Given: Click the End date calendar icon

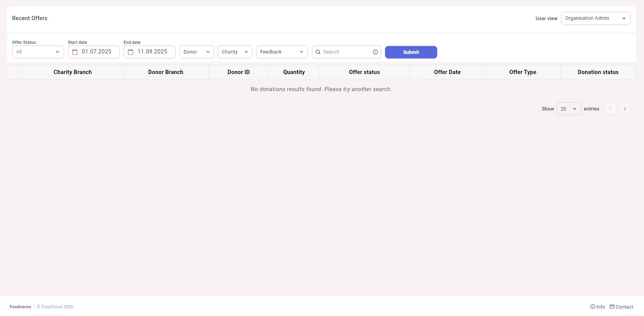Looking at the screenshot, I should pyautogui.click(x=131, y=52).
